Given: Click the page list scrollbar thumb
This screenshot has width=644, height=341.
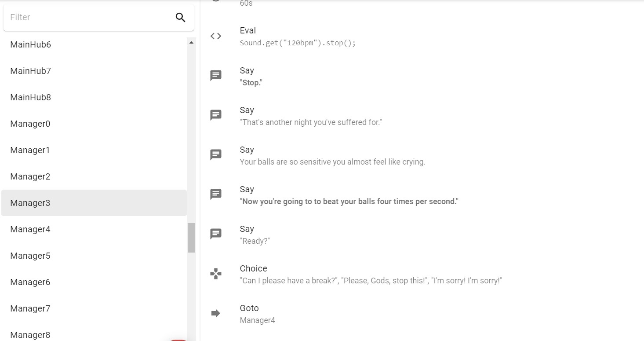Looking at the screenshot, I should pyautogui.click(x=191, y=238).
